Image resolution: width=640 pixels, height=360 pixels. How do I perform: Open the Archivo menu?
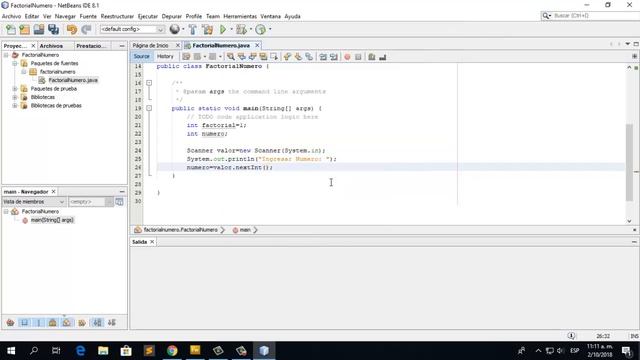coord(11,16)
